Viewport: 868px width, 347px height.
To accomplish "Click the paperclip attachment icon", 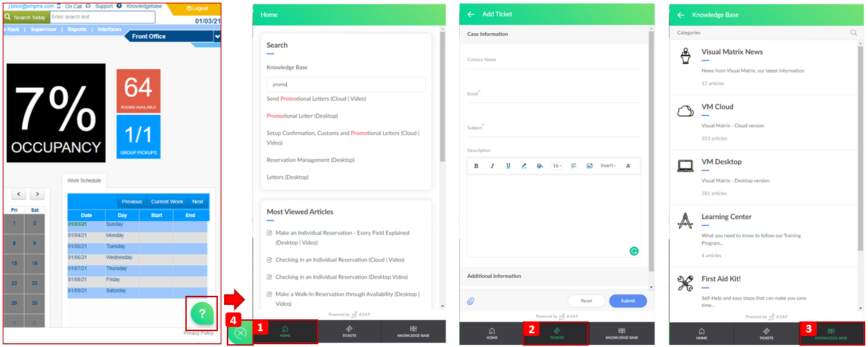I will coord(470,301).
